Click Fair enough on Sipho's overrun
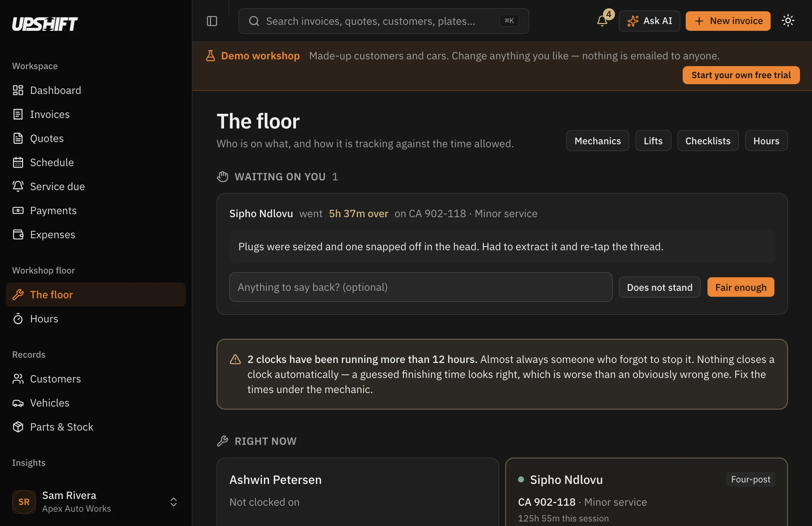 pyautogui.click(x=741, y=287)
